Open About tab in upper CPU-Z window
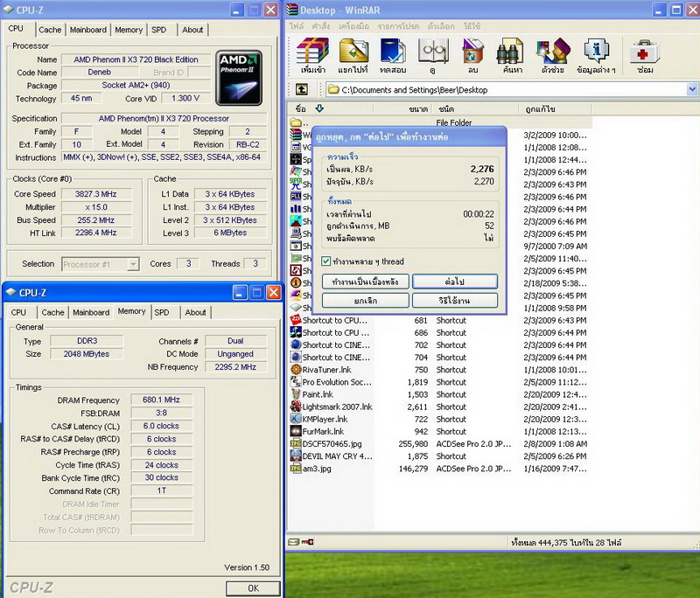700x598 pixels. tap(192, 30)
